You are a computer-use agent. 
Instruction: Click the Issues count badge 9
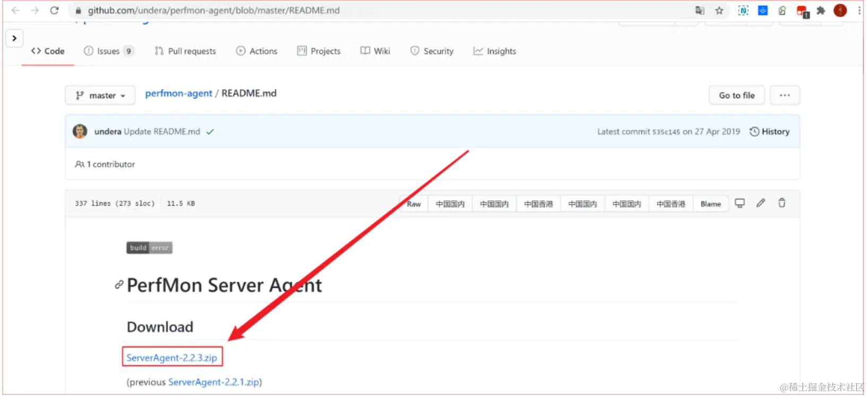pyautogui.click(x=128, y=51)
